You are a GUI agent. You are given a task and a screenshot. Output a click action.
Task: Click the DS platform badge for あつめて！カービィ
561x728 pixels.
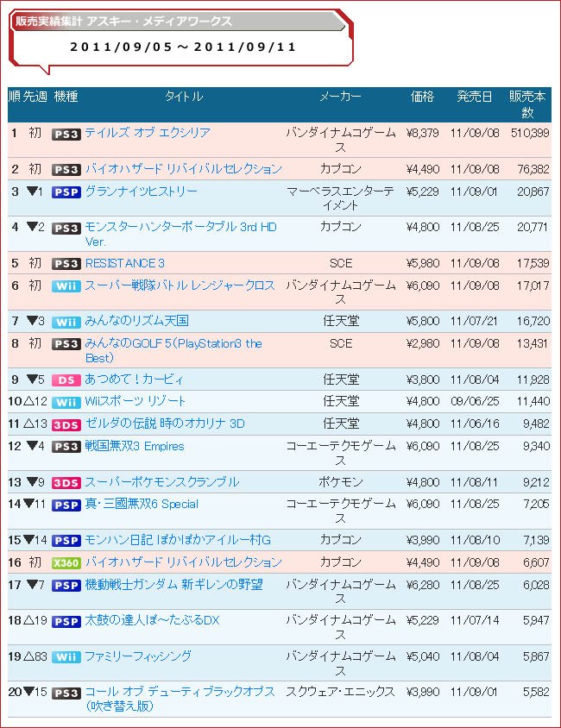66,380
